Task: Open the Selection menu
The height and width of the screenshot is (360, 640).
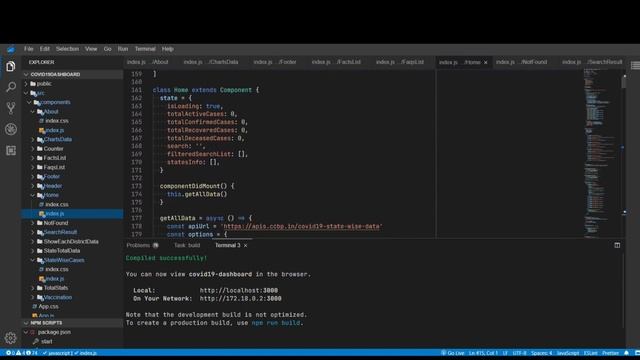Action: coord(67,49)
